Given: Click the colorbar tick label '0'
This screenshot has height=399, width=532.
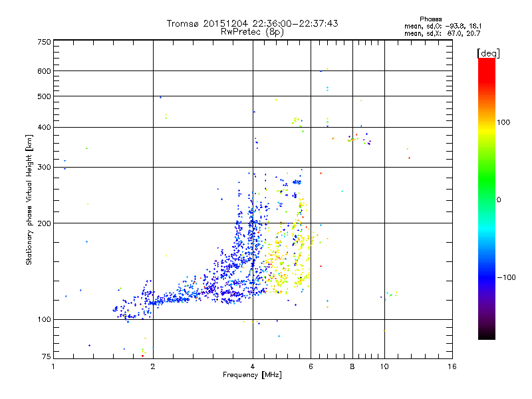Looking at the screenshot, I should (x=499, y=200).
